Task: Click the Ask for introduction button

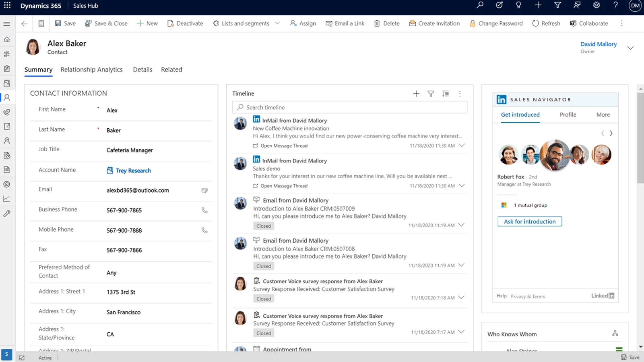Action: click(x=529, y=221)
